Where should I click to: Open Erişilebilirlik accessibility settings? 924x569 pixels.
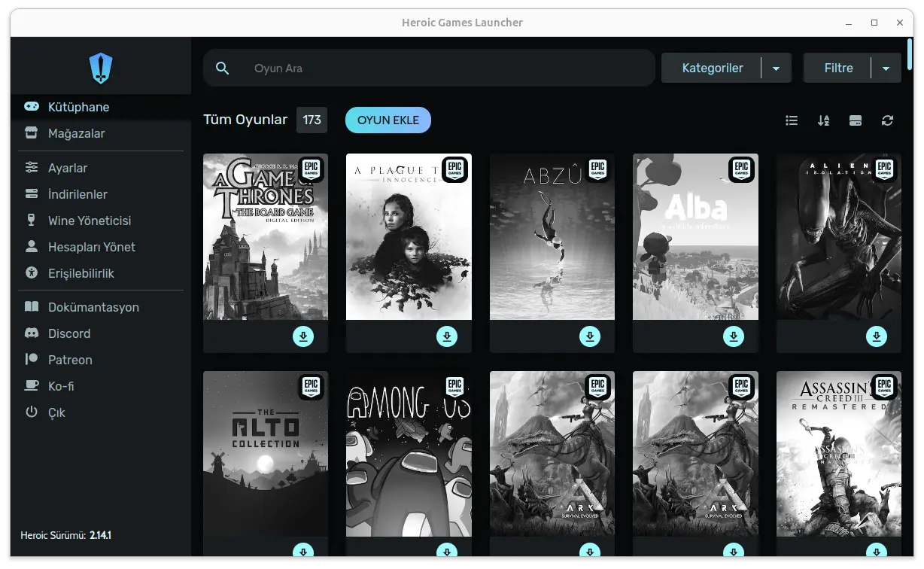(x=101, y=273)
